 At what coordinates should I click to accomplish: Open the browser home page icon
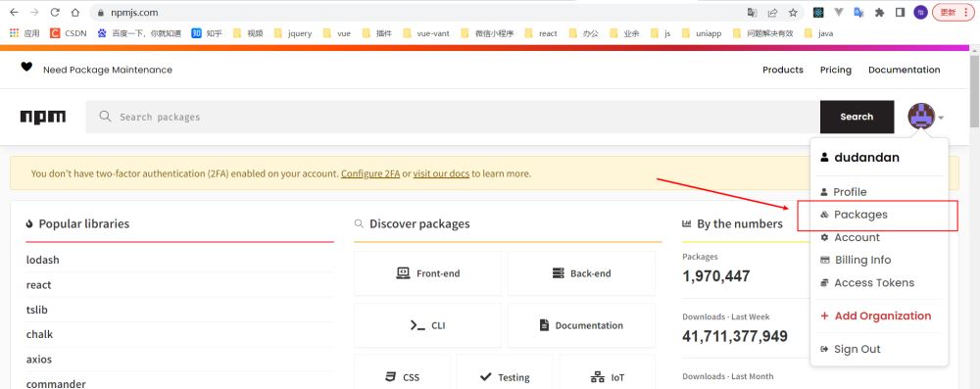(75, 12)
